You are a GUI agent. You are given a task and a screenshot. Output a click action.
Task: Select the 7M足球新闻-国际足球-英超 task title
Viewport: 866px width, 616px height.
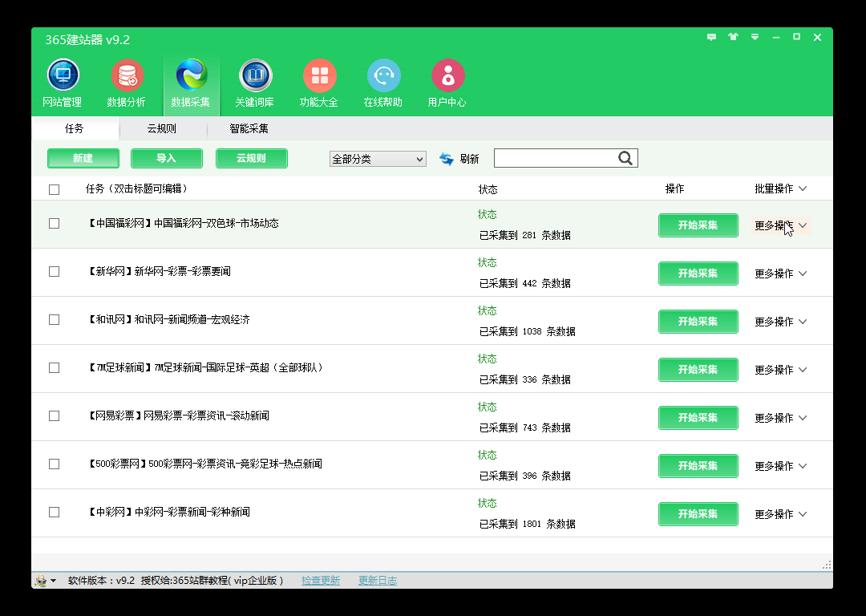[205, 367]
